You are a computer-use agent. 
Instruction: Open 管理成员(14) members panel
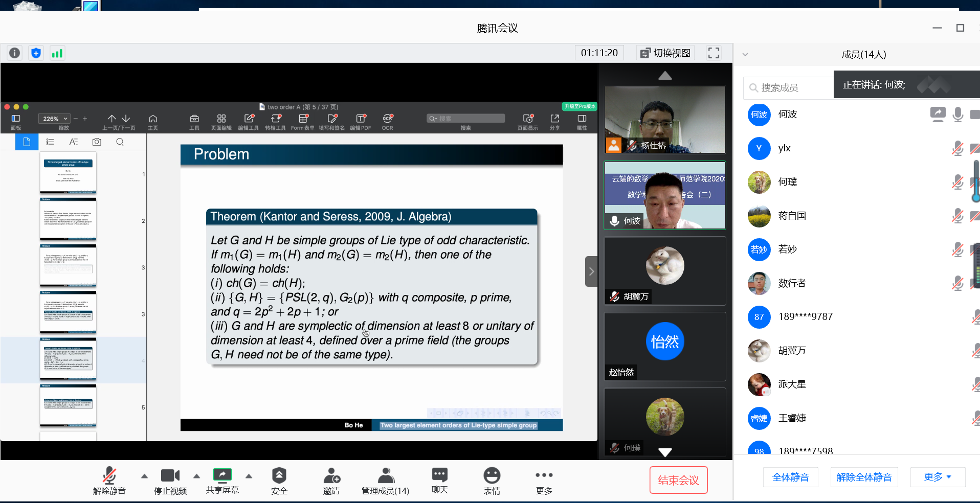click(385, 481)
